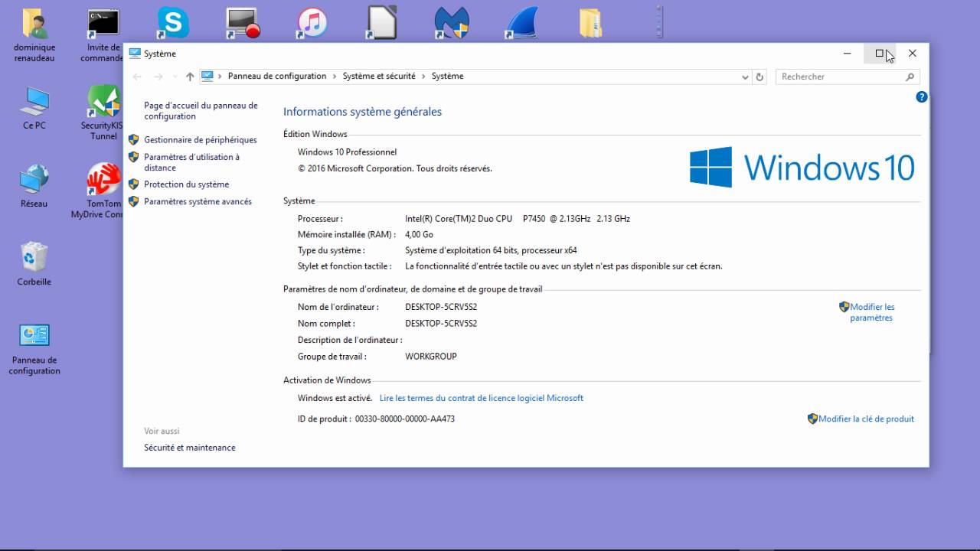Click the Windows 10 logo
980x551 pixels.
point(802,167)
